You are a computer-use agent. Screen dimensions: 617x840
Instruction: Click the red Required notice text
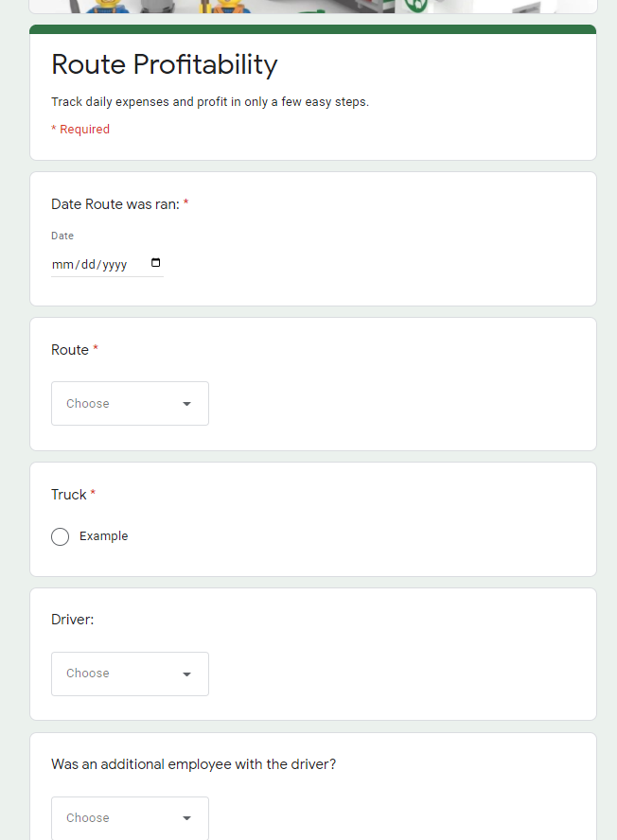tap(80, 129)
